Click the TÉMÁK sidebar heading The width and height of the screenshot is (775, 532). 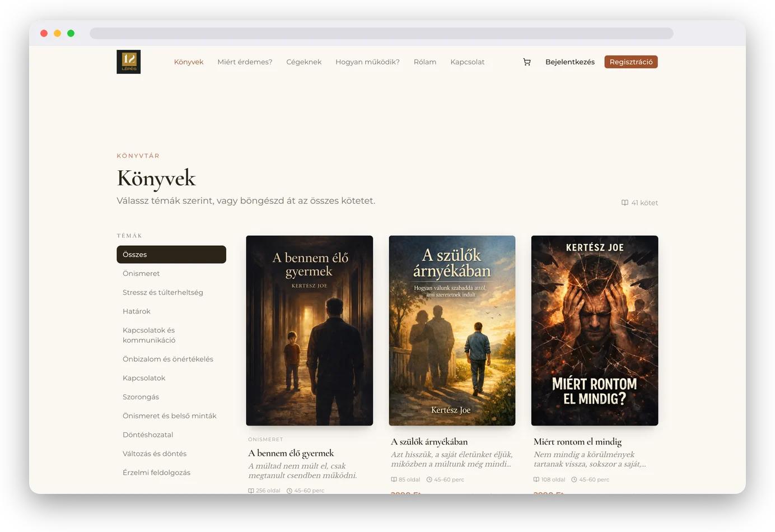pyautogui.click(x=129, y=236)
